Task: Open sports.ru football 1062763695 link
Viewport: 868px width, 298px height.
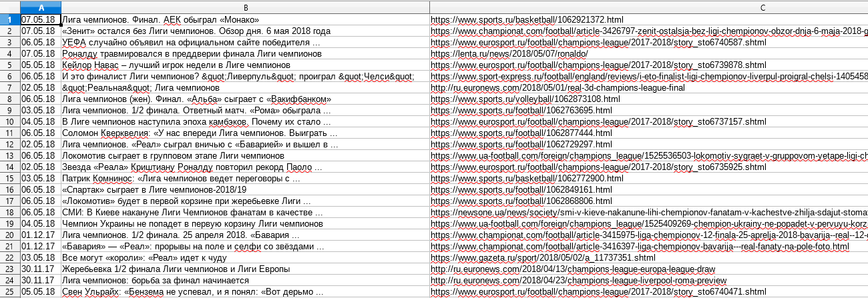Action: 521,111
